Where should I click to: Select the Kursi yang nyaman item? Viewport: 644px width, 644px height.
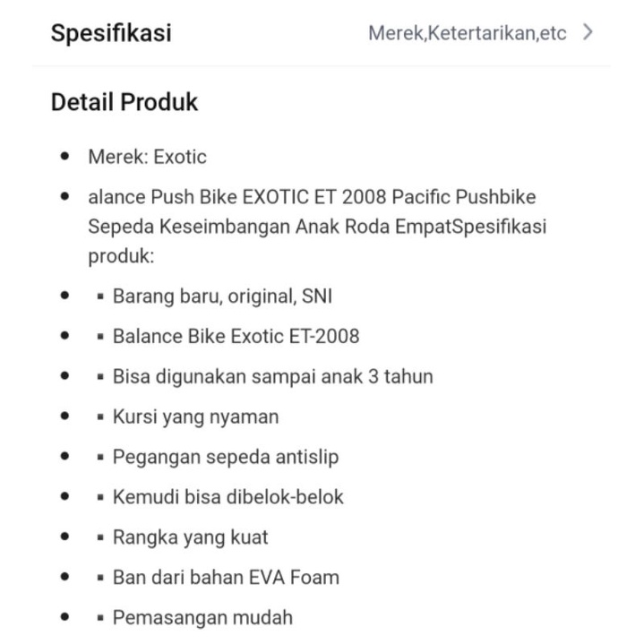coord(195,416)
